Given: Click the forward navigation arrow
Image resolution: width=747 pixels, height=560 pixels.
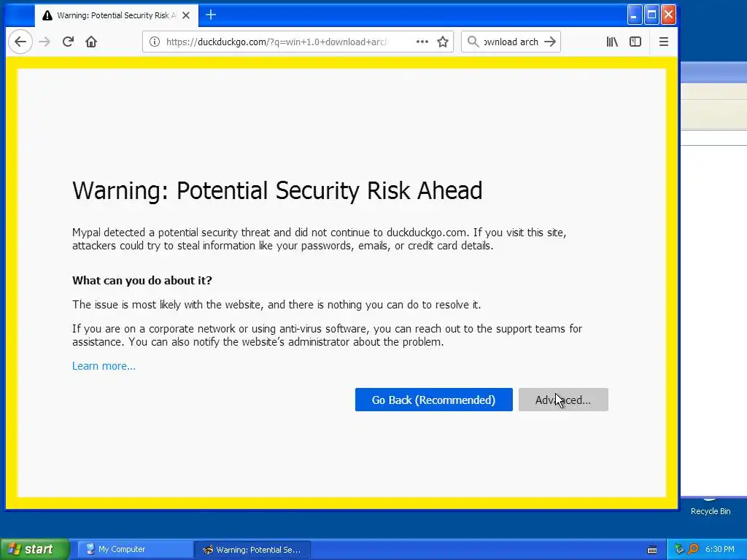Looking at the screenshot, I should point(44,42).
